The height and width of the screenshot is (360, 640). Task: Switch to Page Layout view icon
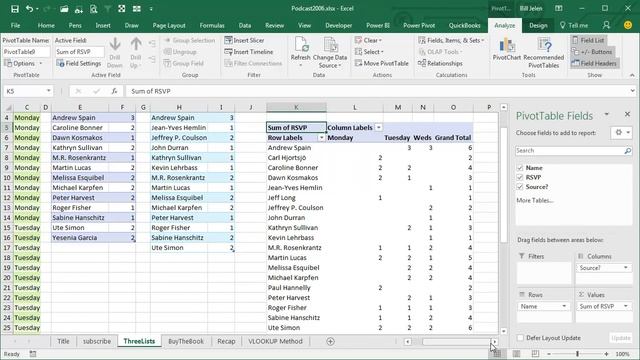(x=516, y=354)
